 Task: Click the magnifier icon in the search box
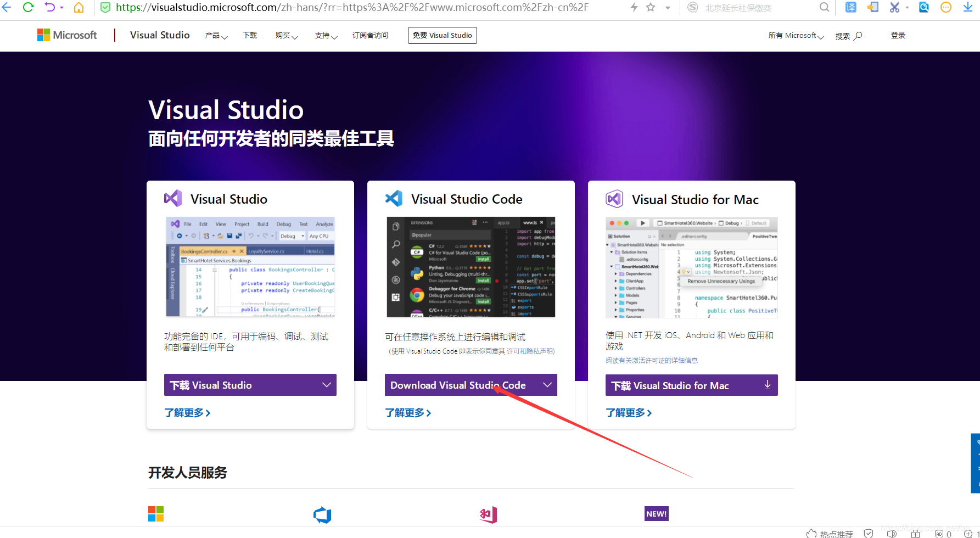(824, 8)
